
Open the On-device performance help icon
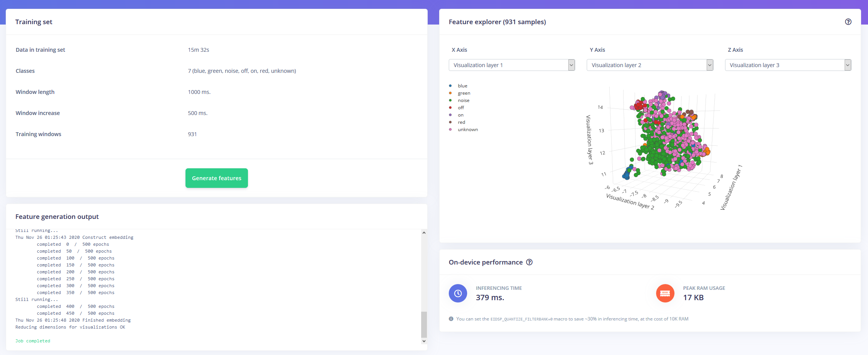tap(530, 262)
